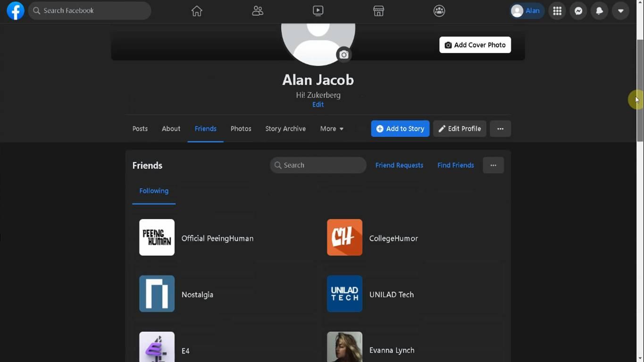
Task: Click Add Cover Photo button
Action: [x=475, y=45]
